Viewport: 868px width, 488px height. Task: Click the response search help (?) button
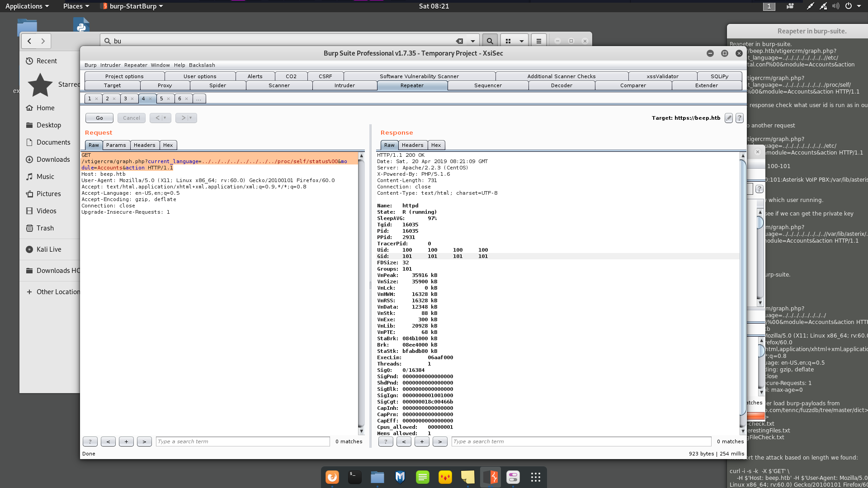coord(386,441)
